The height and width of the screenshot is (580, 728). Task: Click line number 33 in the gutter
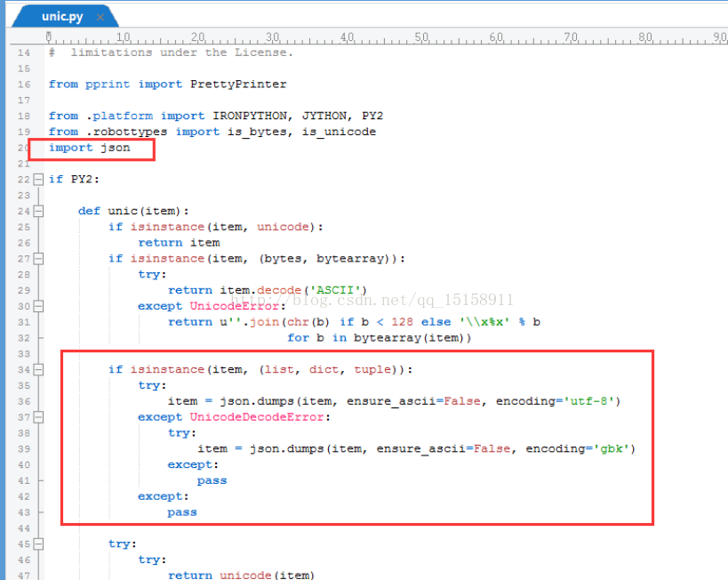click(24, 354)
